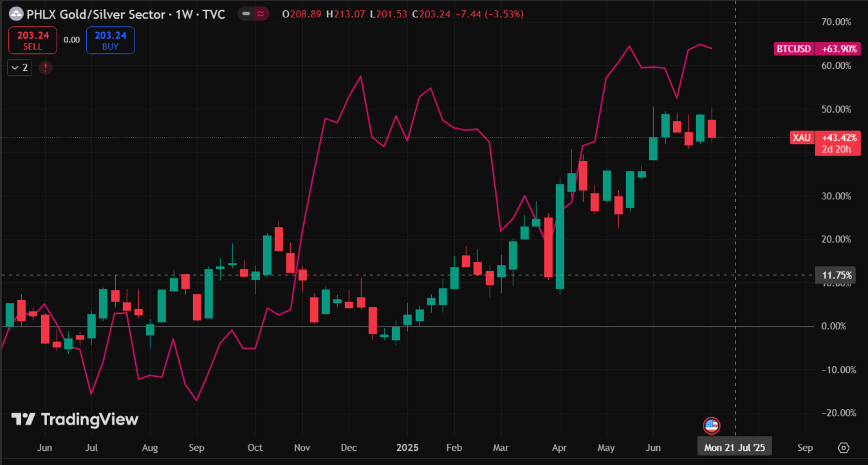Screen dimensions: 868x465
Task: Toggle the gray line style pill
Action: 245,14
